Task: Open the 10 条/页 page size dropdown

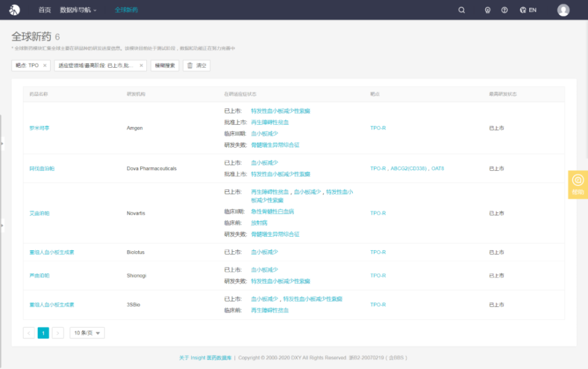Action: tap(87, 333)
